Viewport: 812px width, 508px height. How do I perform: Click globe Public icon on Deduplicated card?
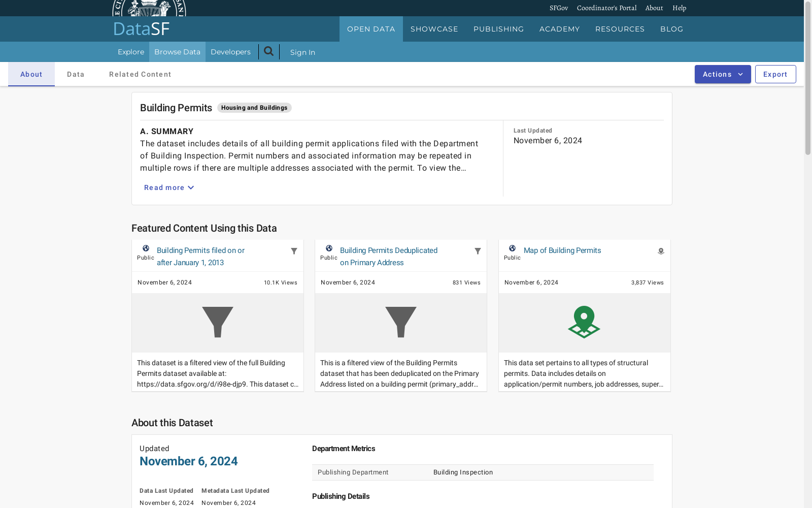point(329,248)
